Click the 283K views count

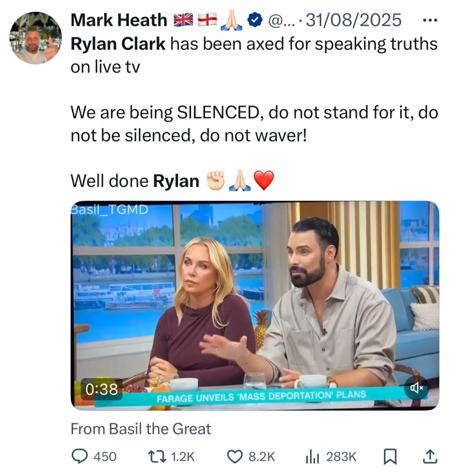tap(341, 457)
